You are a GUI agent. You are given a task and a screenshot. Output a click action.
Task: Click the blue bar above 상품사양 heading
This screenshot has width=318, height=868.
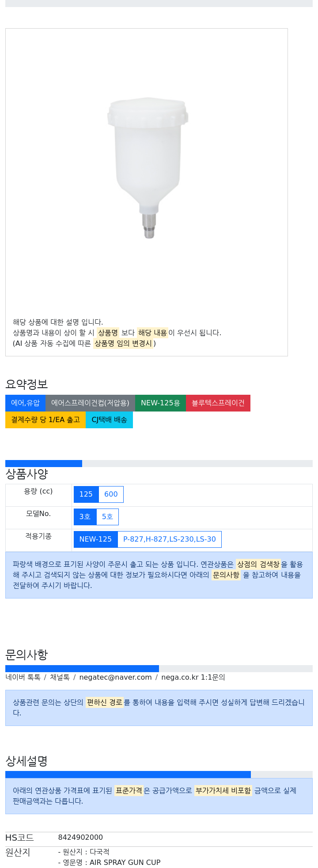pyautogui.click(x=44, y=464)
